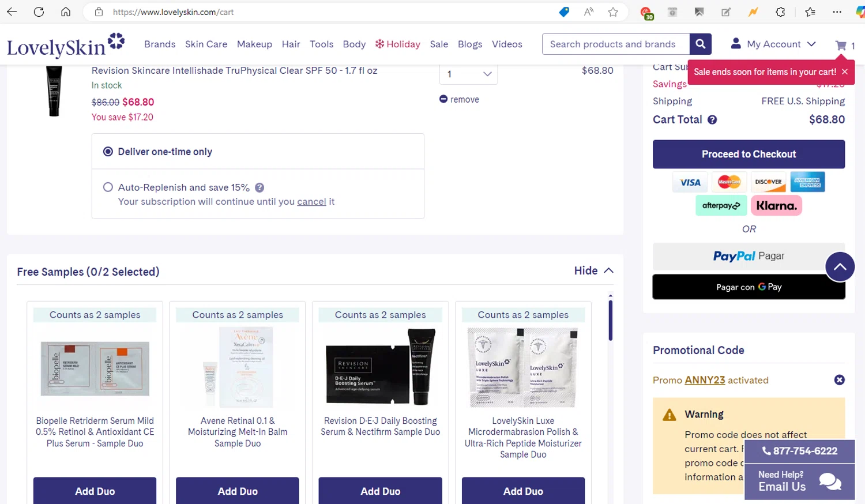Dismiss the sale ends soon notification
865x504 pixels.
click(x=845, y=72)
